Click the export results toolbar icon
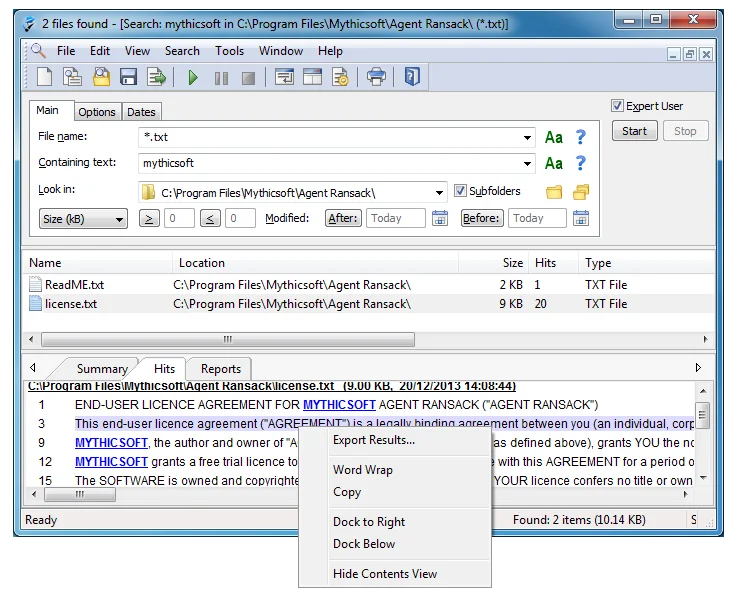 156,77
